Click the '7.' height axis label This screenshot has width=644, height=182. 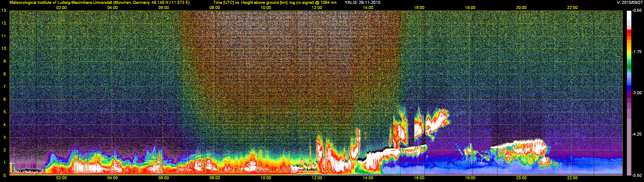[5, 87]
